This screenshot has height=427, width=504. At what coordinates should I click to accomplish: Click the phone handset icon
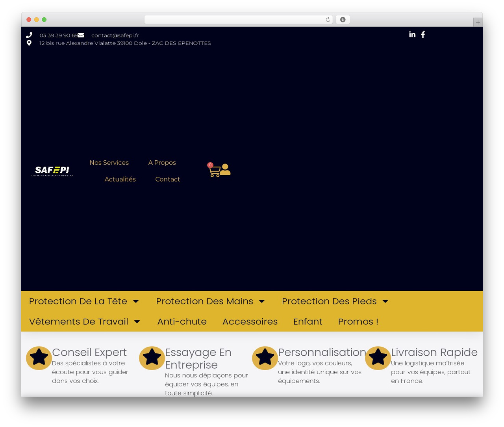29,35
